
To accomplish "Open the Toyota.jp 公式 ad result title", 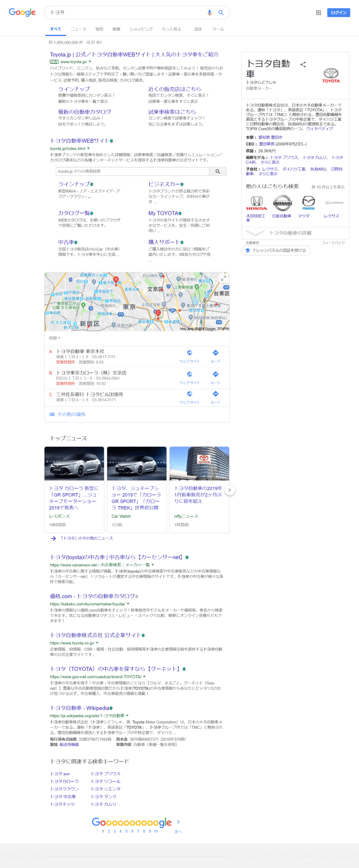I will tap(134, 54).
